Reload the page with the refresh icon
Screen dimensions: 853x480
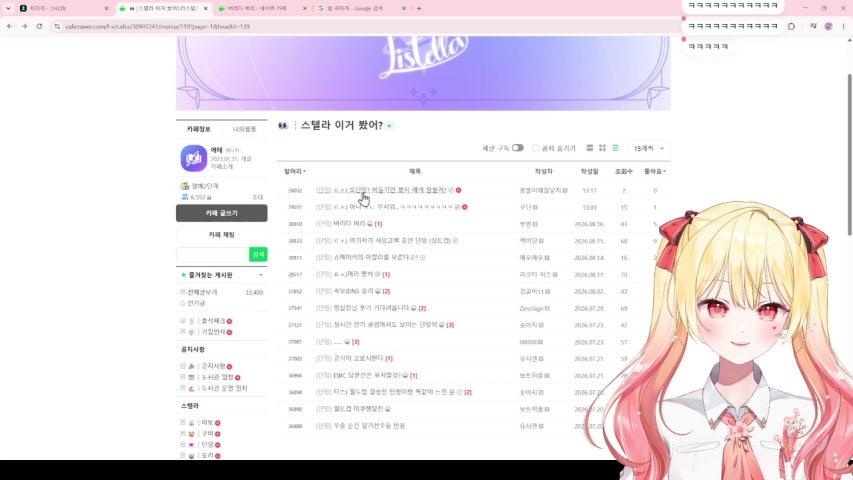[39, 26]
